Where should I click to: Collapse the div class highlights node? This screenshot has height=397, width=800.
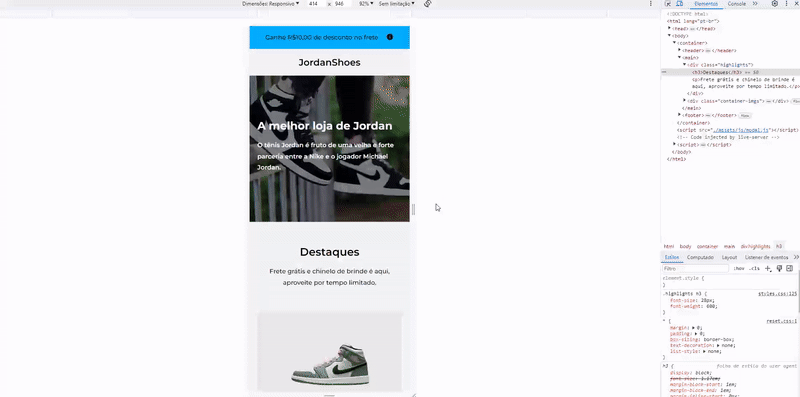point(685,65)
